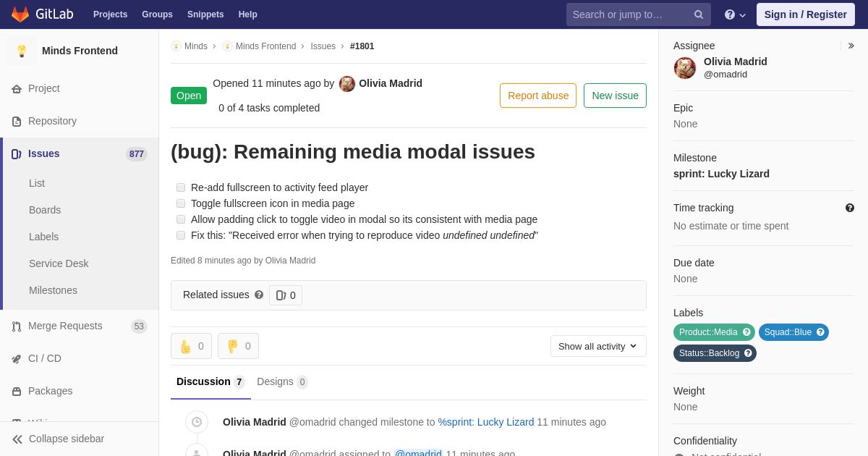The width and height of the screenshot is (868, 456).
Task: Click the Minds Frontend breadcrumb link
Action: point(265,46)
